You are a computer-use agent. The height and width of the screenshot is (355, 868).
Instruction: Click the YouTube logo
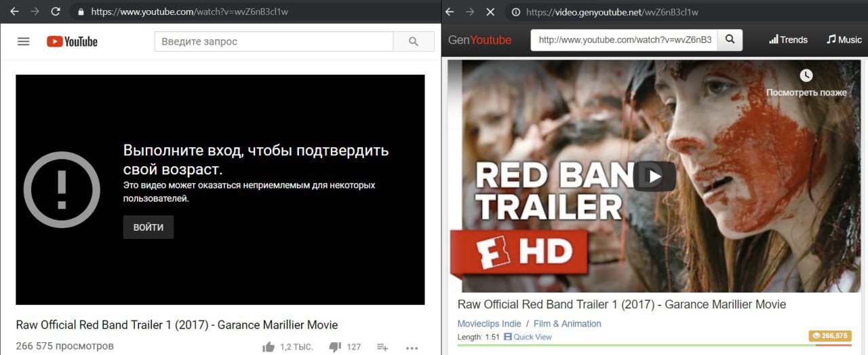[72, 41]
